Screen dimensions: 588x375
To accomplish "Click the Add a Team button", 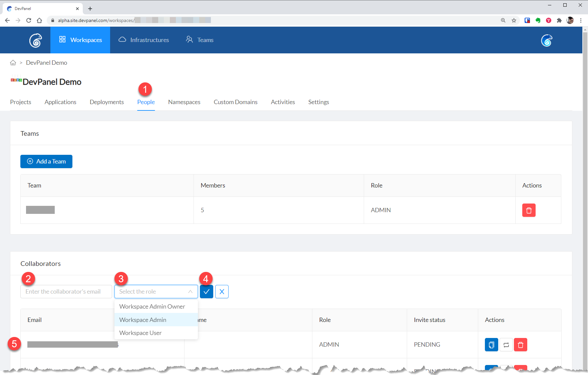I will (x=46, y=161).
